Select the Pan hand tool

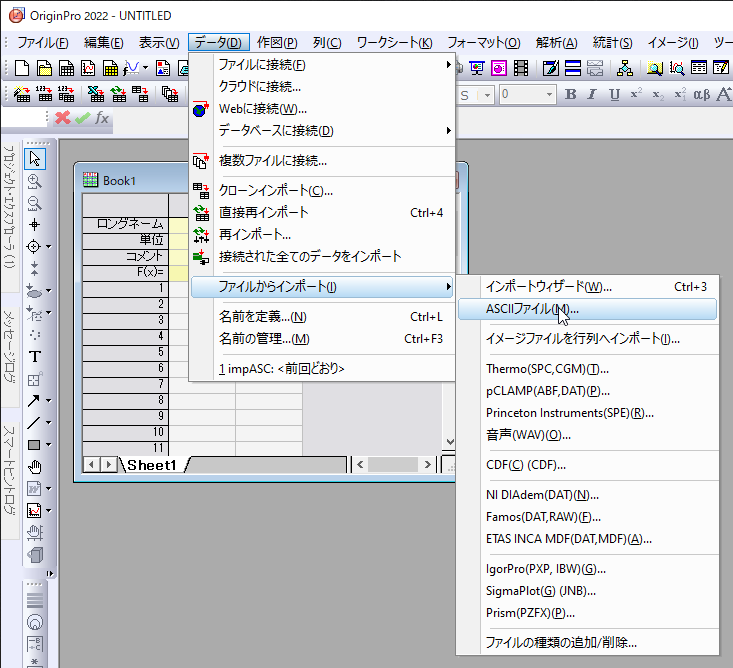click(x=35, y=467)
